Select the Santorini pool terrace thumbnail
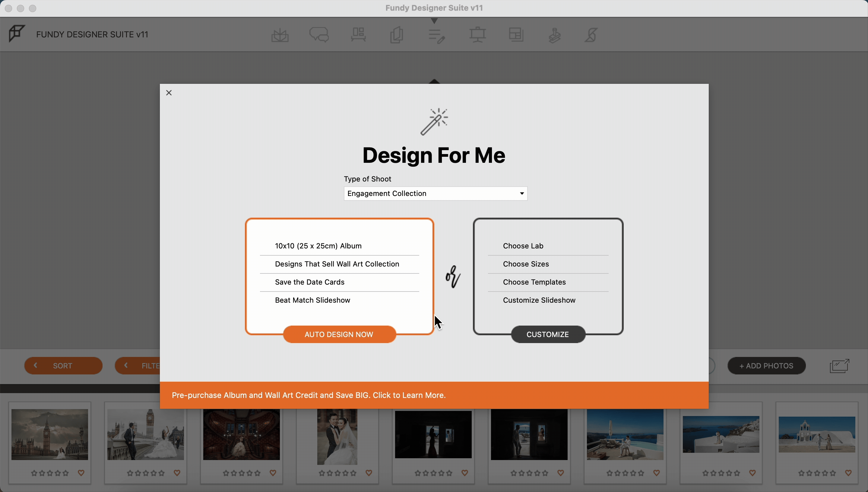 [x=625, y=434]
